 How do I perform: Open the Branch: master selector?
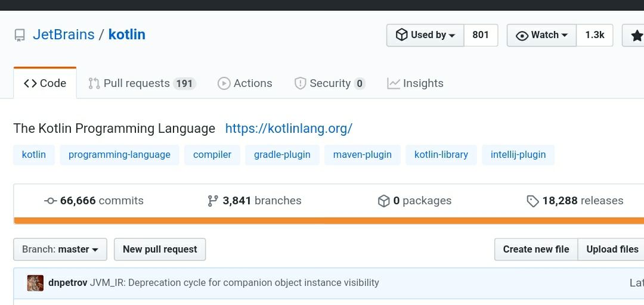pyautogui.click(x=60, y=249)
